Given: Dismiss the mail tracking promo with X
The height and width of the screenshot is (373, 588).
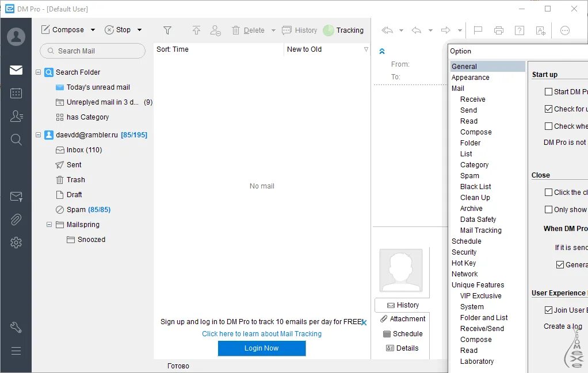Looking at the screenshot, I should (364, 322).
